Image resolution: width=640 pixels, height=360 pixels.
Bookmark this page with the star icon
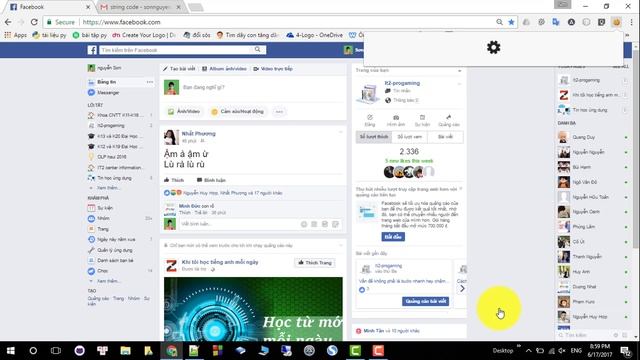pyautogui.click(x=511, y=22)
